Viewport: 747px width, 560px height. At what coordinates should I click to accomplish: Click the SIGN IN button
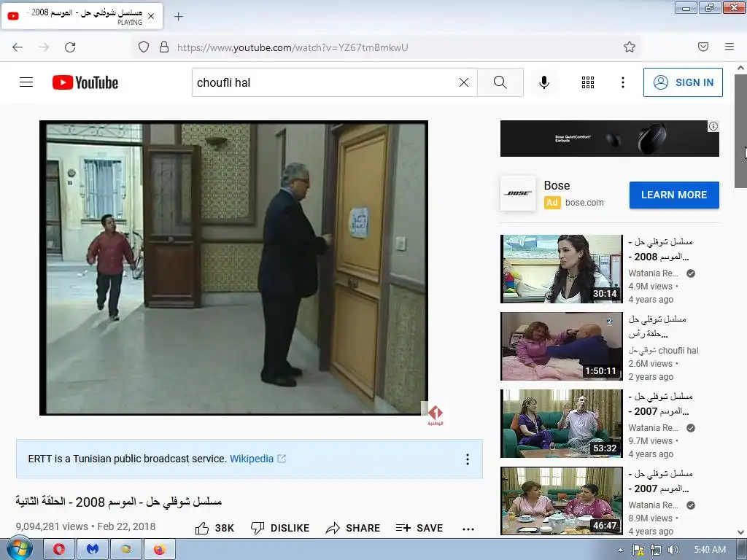pos(683,82)
